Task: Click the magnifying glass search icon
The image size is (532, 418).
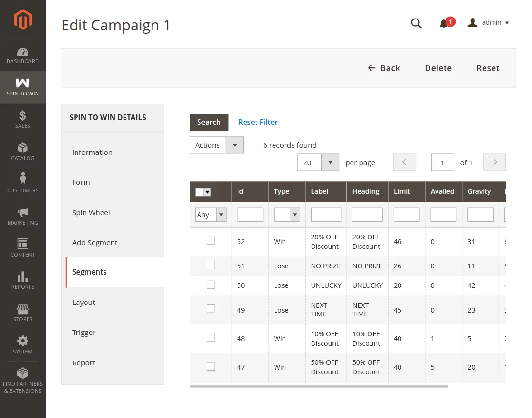Action: (416, 23)
